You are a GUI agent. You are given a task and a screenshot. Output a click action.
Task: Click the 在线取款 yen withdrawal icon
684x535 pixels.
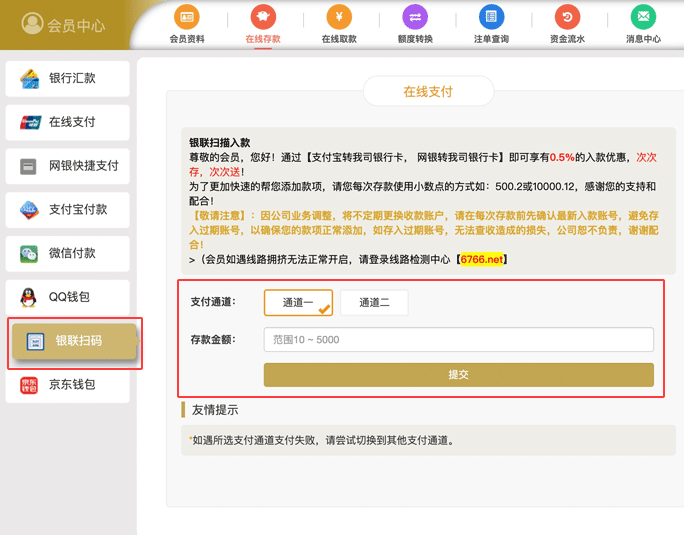click(x=339, y=17)
